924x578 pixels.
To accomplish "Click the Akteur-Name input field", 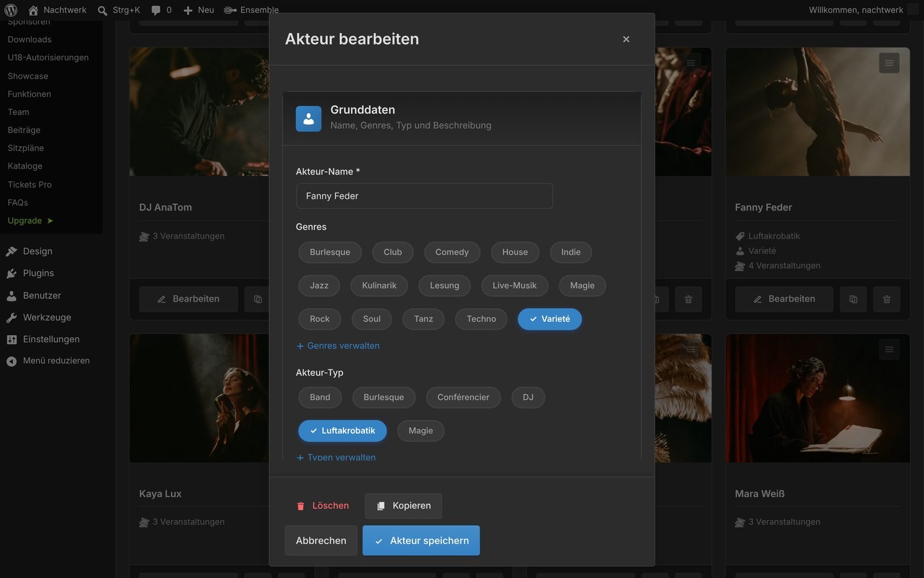I will (x=424, y=196).
